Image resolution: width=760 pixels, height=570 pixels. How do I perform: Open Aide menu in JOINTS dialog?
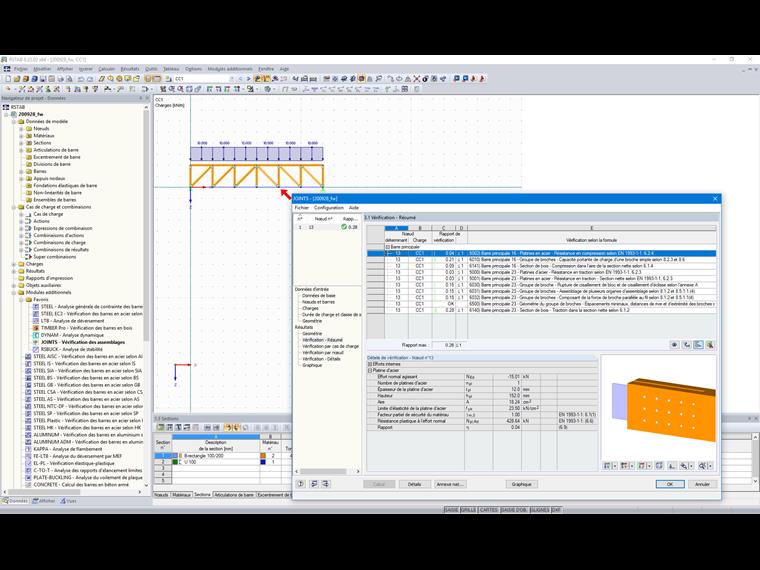pyautogui.click(x=354, y=207)
